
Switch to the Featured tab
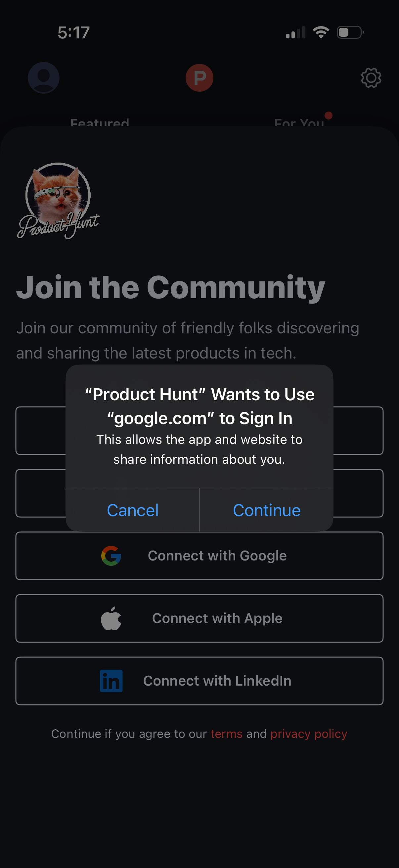(100, 123)
